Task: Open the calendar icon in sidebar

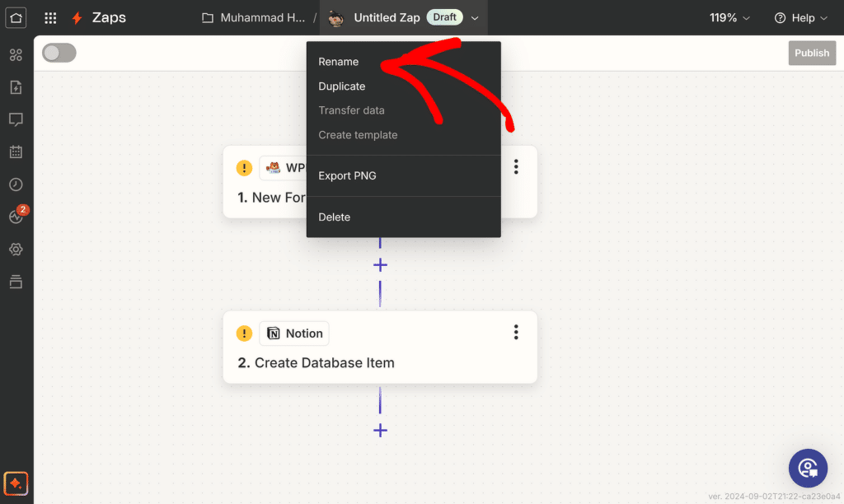Action: (x=16, y=152)
